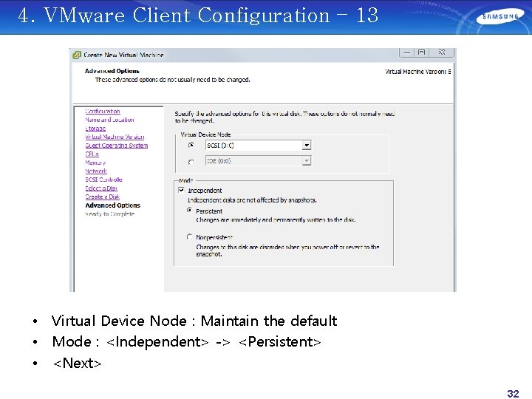Choose the Persistent radio button
This screenshot has width=532, height=399.
[x=190, y=211]
